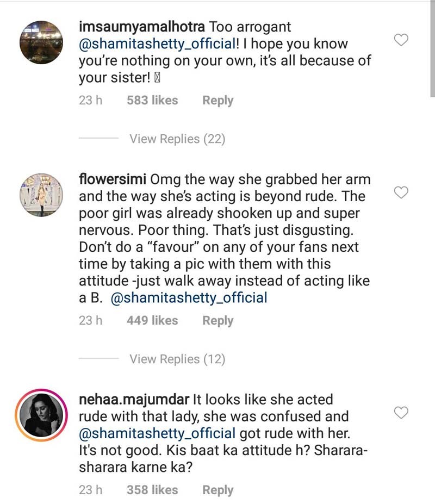View the 583 likes list
Image resolution: width=435 pixels, height=504 pixels.
click(x=152, y=100)
